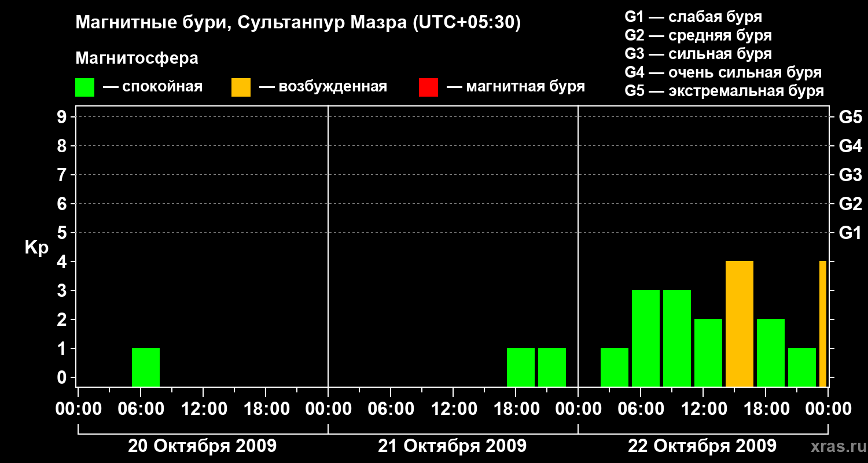Click the orange 'возбужденная' legend swatch

[241, 87]
